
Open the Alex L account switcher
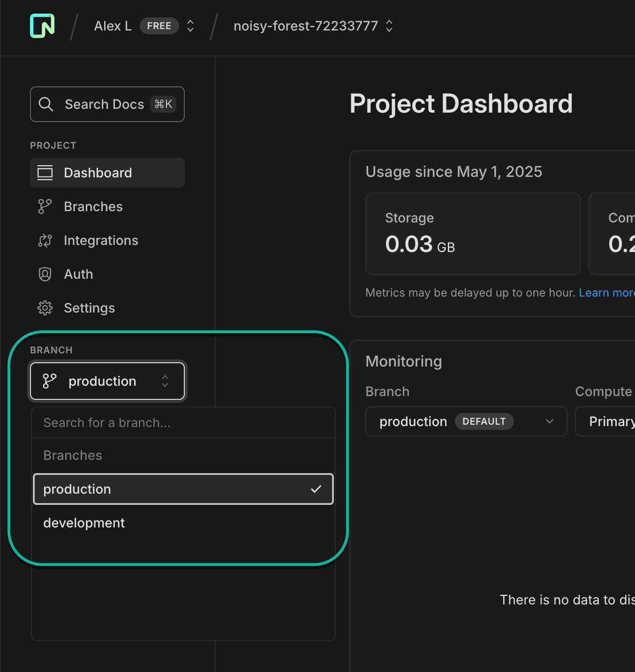[190, 26]
